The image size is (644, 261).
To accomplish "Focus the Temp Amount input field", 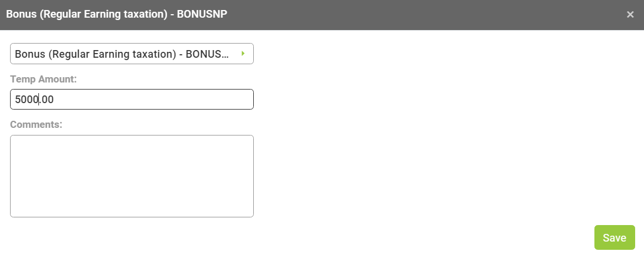I will (x=132, y=100).
